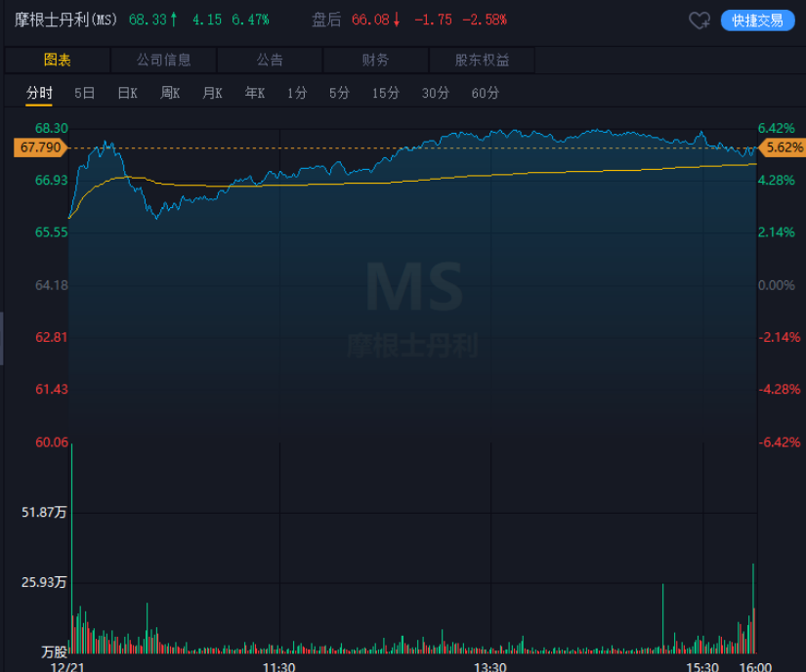Add stock to favorites with heart icon

pyautogui.click(x=699, y=21)
